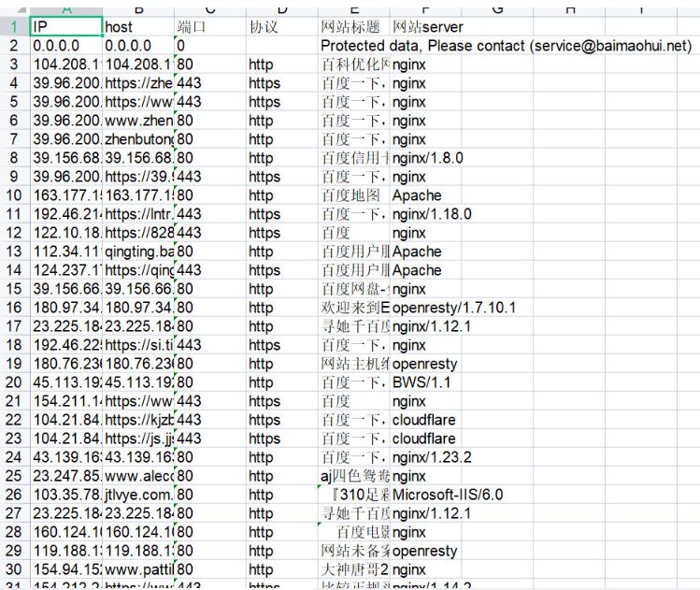Click the "百科优化" title cell
The width and height of the screenshot is (700, 590).
[x=354, y=65]
